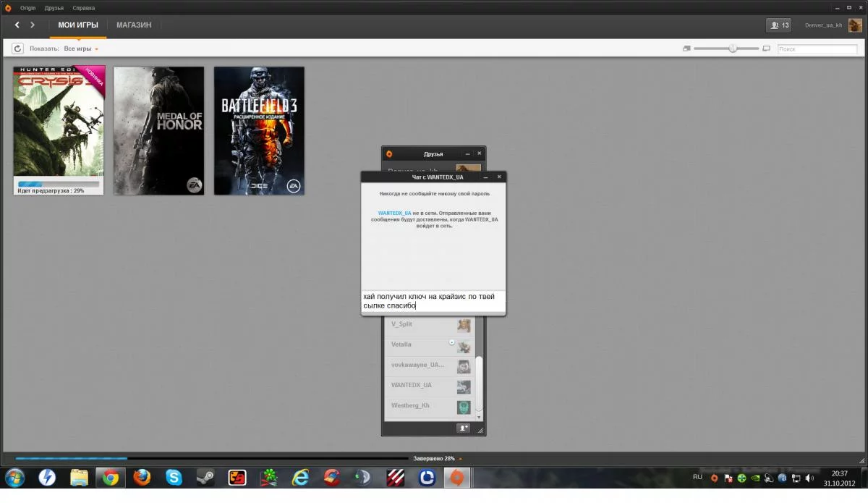Click the bottom download progress bar
Image resolution: width=868 pixels, height=503 pixels.
tap(212, 458)
